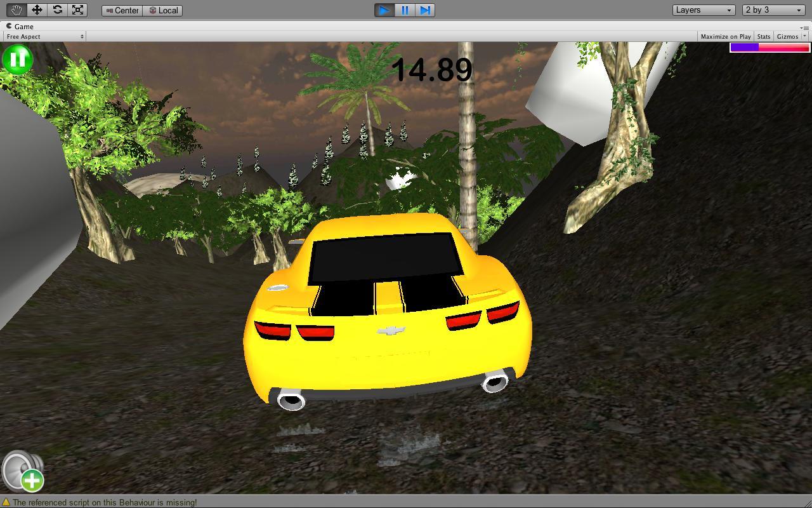Viewport: 812px width, 508px height.
Task: Select the Rotate tool in the toolbar
Action: (58, 10)
